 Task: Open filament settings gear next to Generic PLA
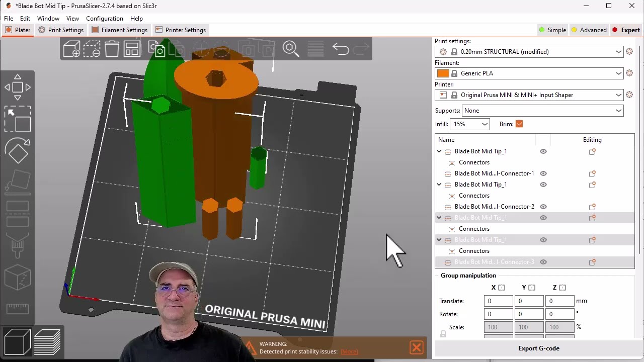pos(629,73)
